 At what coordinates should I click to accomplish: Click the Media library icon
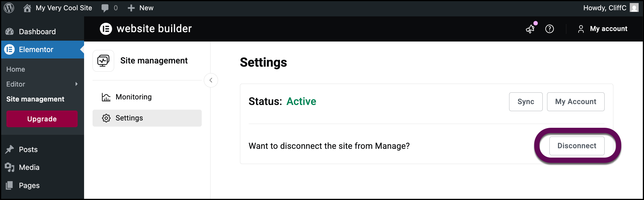pos(10,167)
